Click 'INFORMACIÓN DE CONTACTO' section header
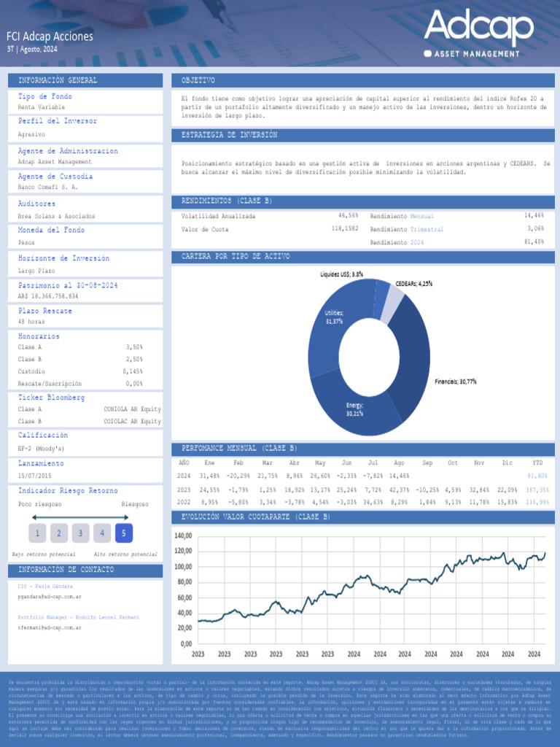Screen dimensions: 560x747 pyautogui.click(x=66, y=569)
